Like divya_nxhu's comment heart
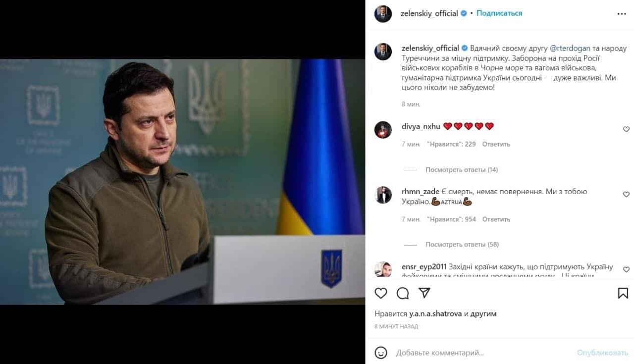 tap(626, 129)
